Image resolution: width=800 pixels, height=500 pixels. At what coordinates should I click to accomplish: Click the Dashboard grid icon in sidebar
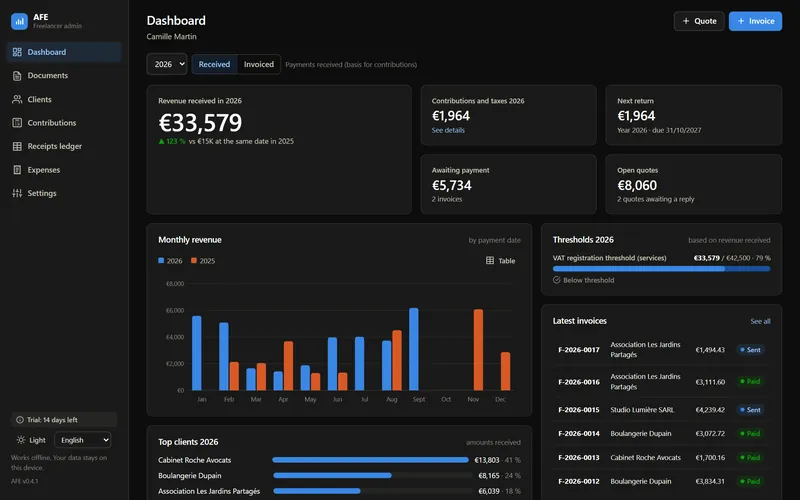[17, 52]
